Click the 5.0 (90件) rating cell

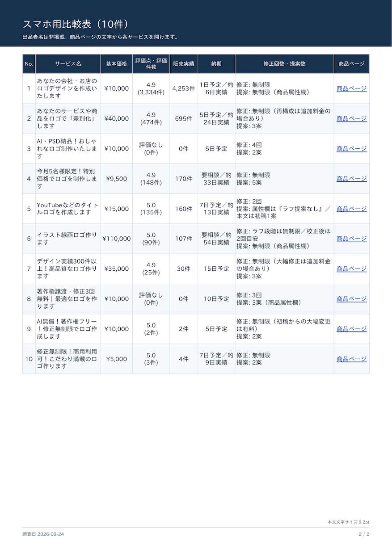tap(151, 239)
